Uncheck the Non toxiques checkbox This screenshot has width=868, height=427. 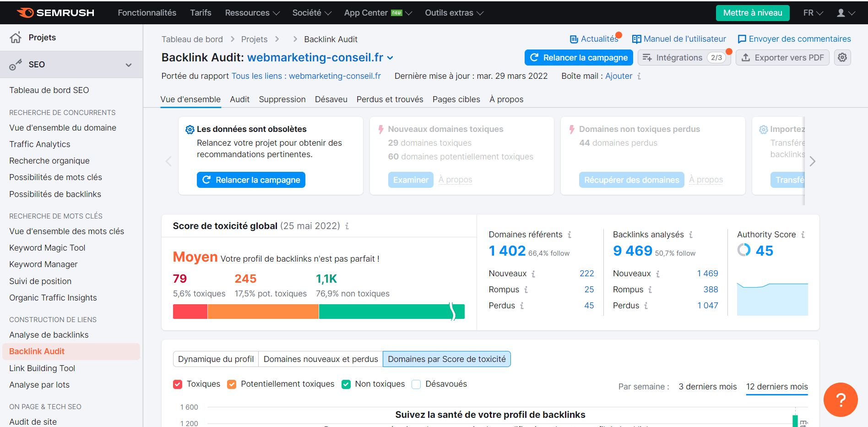346,384
